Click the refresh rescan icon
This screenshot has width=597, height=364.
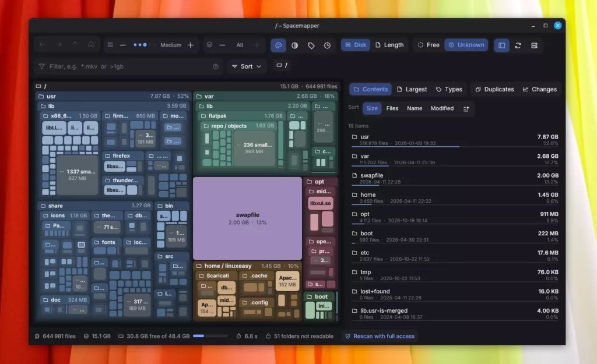[x=518, y=45]
